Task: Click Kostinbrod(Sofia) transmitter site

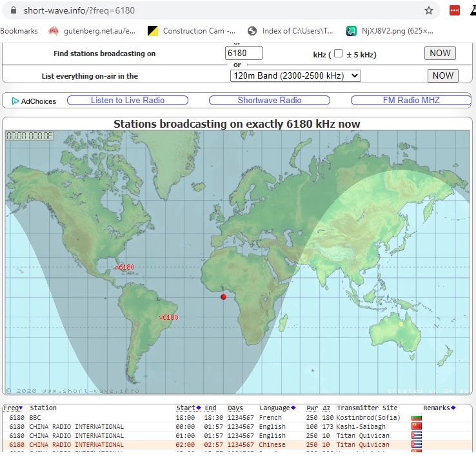Action: [x=368, y=418]
